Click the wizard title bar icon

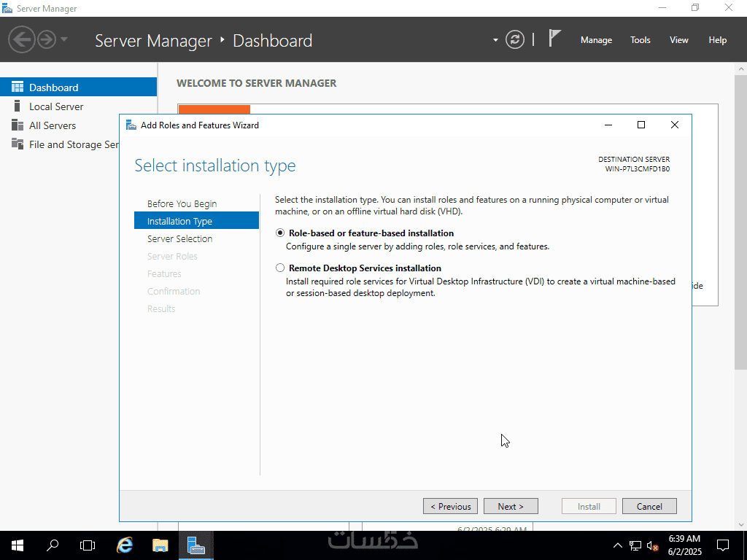[x=131, y=125]
